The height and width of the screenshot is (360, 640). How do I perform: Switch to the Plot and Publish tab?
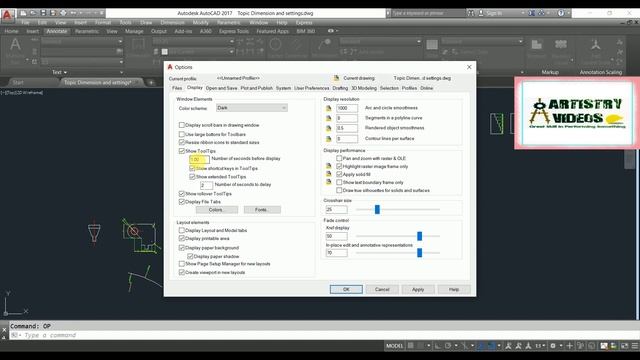tap(256, 88)
